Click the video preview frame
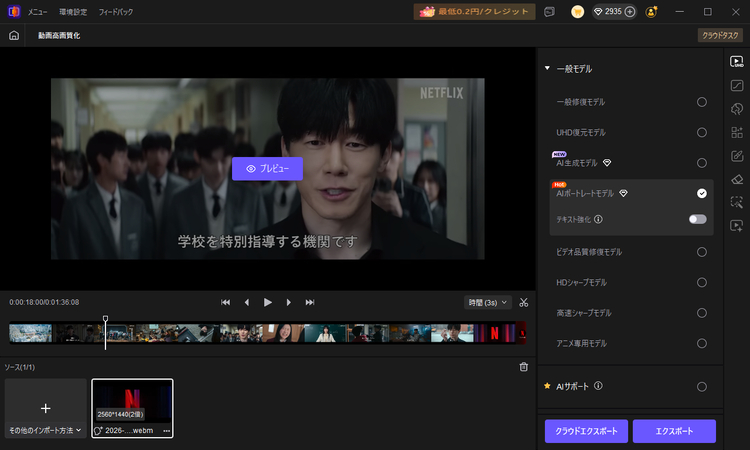This screenshot has width=750, height=450. [x=268, y=169]
